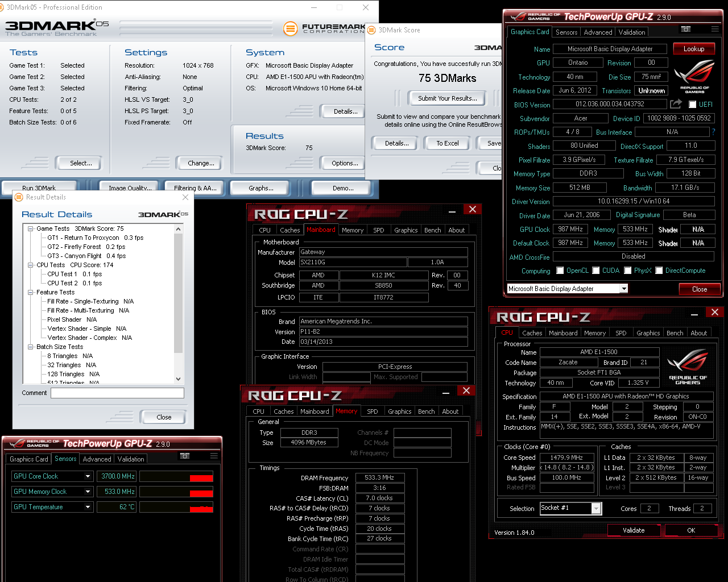The height and width of the screenshot is (582, 728).
Task: Collapse the CPU Tests tree node
Action: click(31, 265)
